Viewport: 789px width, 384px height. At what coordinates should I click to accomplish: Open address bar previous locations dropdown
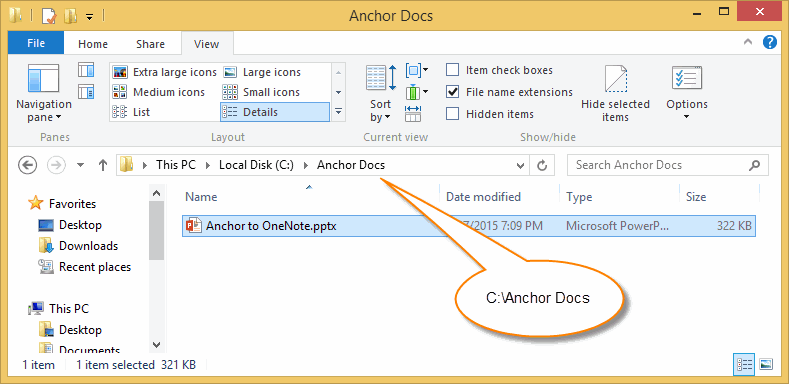point(521,165)
